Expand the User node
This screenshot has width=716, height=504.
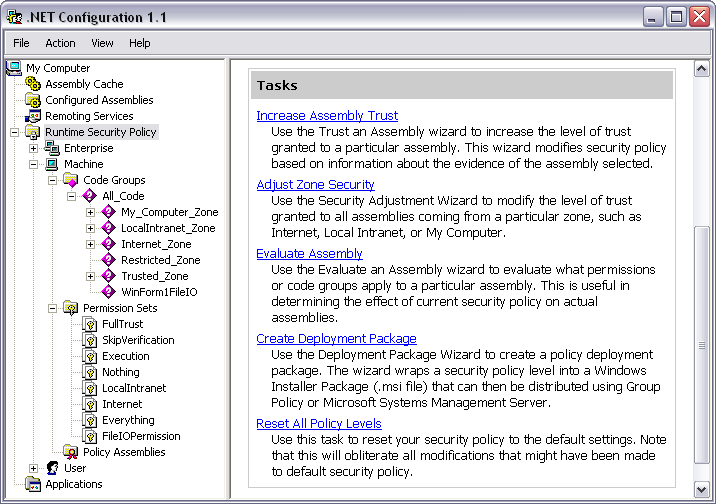[x=33, y=468]
